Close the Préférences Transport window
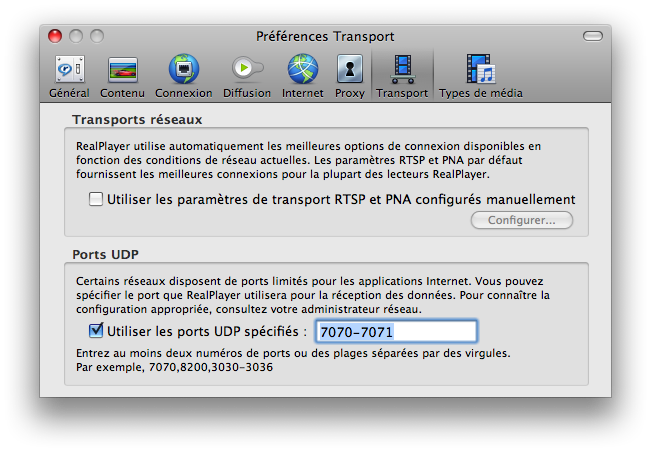 click(x=55, y=36)
